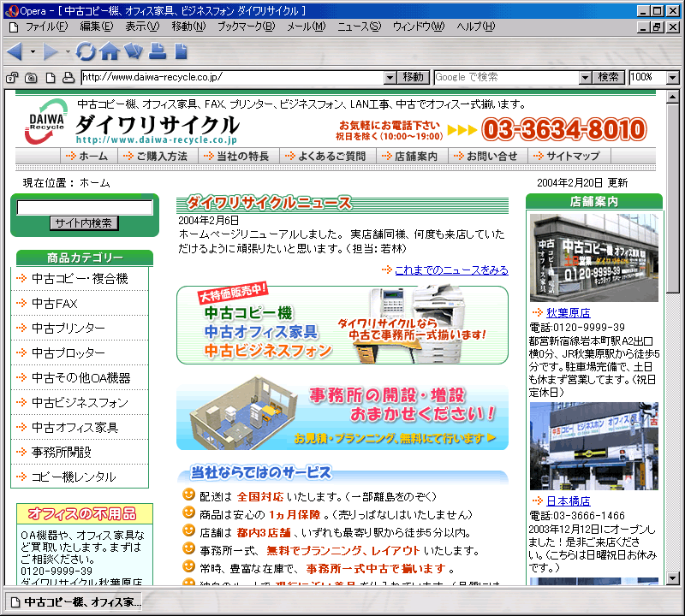The image size is (685, 616).
Task: Select the 当社の特長 navigation tab
Action: (239, 157)
